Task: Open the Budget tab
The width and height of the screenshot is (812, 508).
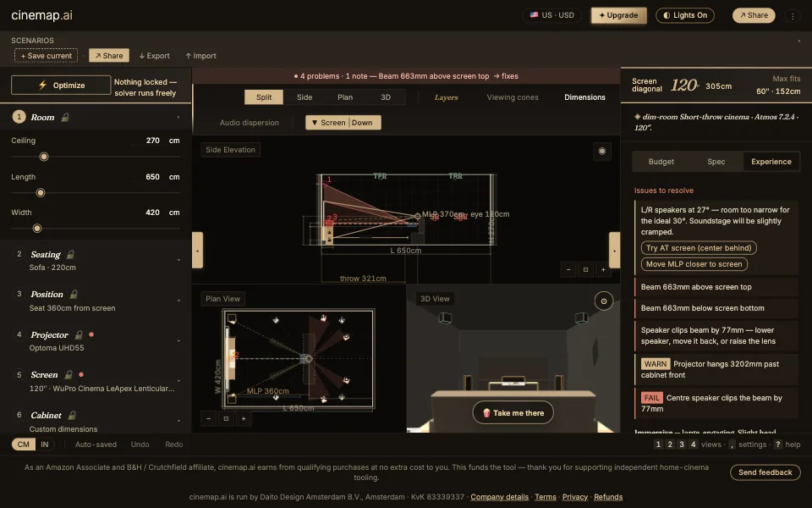Action: pos(661,162)
